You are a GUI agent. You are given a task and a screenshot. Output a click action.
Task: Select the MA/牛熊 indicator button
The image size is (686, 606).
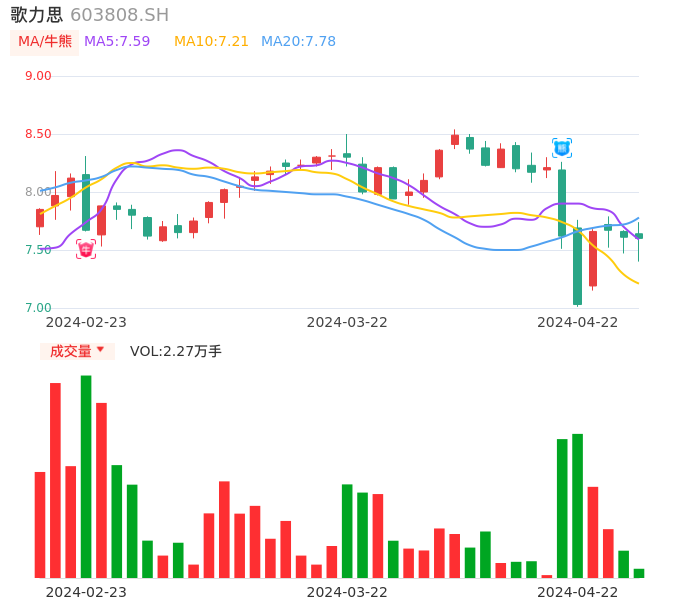point(45,42)
